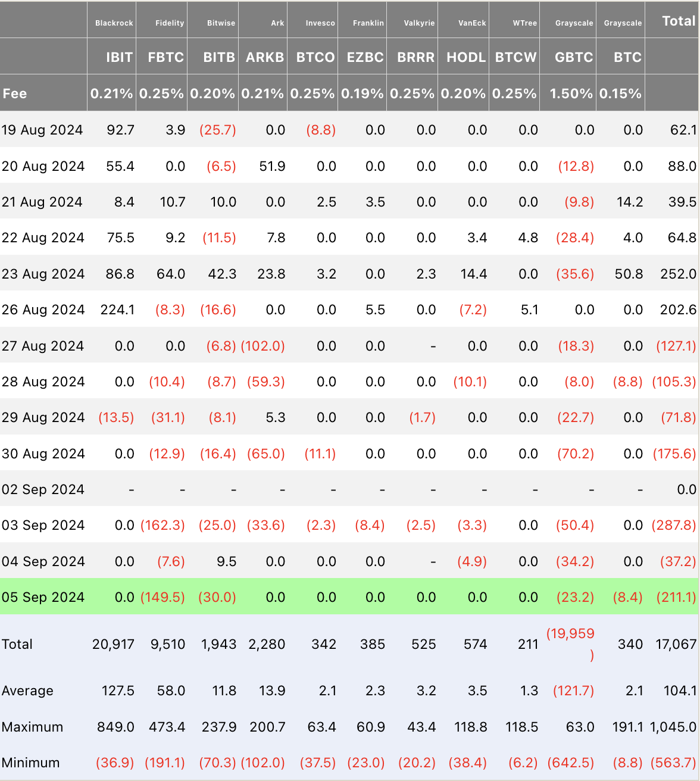Select GBTC's (642.5) minimum value

pyautogui.click(x=570, y=763)
